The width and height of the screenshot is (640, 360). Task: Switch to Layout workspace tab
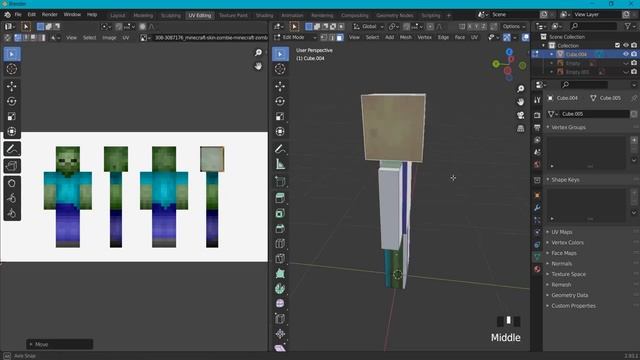click(118, 16)
